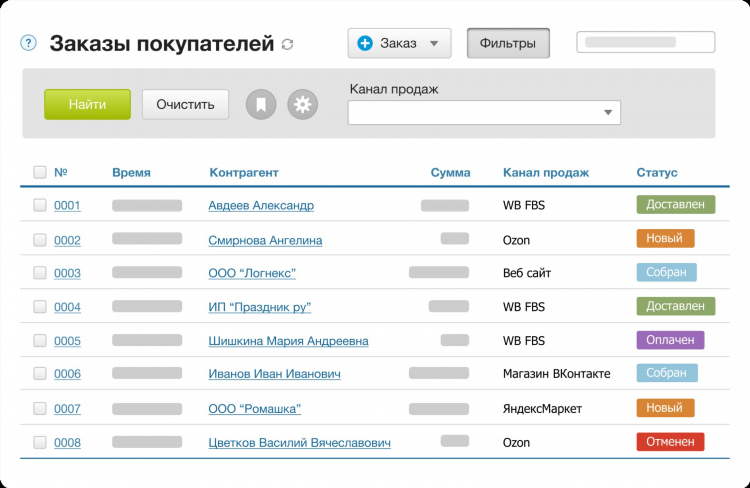
Task: Check the box for order 0002
Action: point(40,240)
